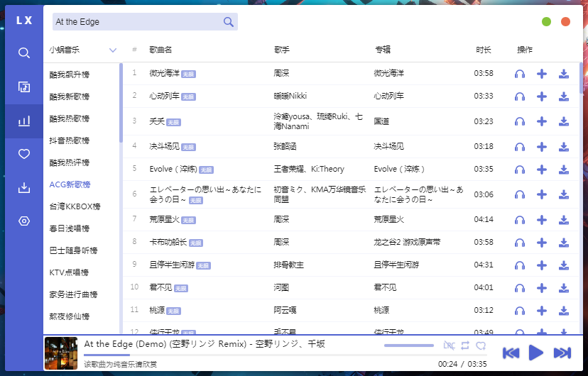The image size is (588, 376).
Task: Play song 且停半生闲游
Action: 520,265
